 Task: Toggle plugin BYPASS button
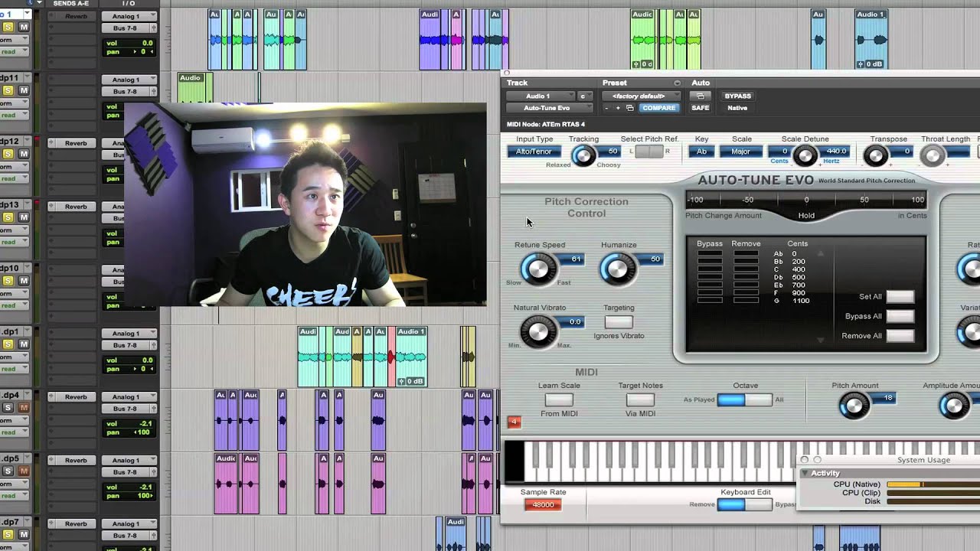tap(737, 96)
